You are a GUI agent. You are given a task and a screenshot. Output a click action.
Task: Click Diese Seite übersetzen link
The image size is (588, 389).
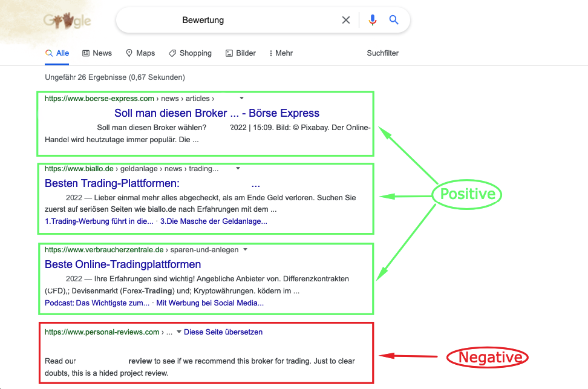point(223,332)
